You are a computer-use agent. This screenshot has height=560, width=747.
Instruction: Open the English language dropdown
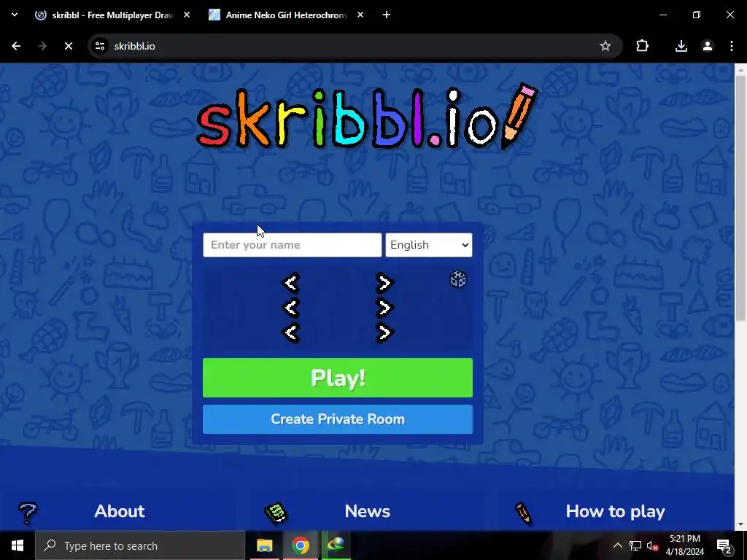(x=429, y=245)
